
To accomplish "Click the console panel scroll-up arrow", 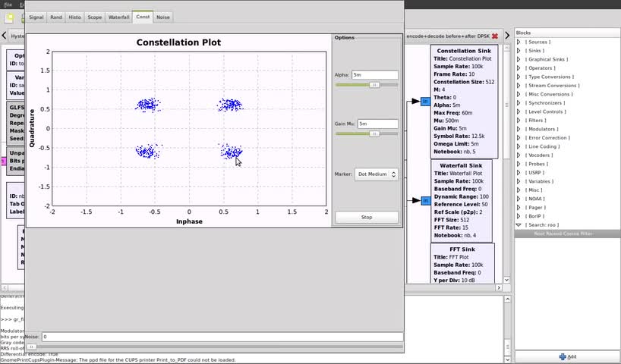I will (507, 300).
